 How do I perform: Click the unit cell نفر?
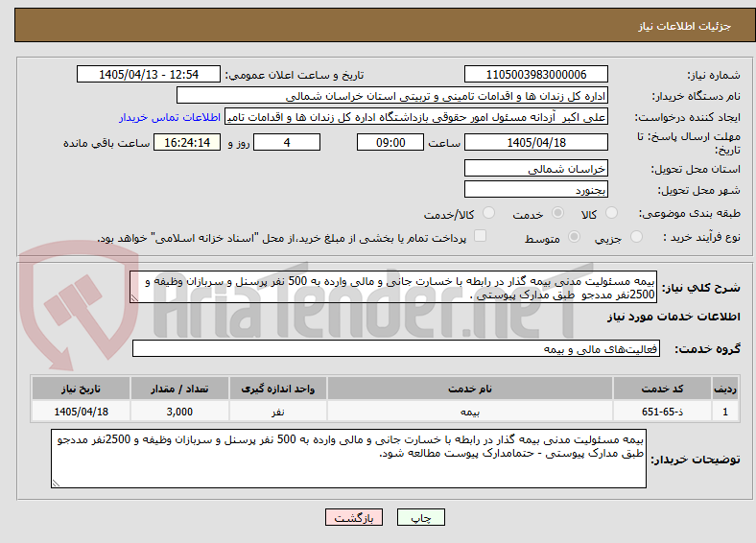tap(278, 412)
